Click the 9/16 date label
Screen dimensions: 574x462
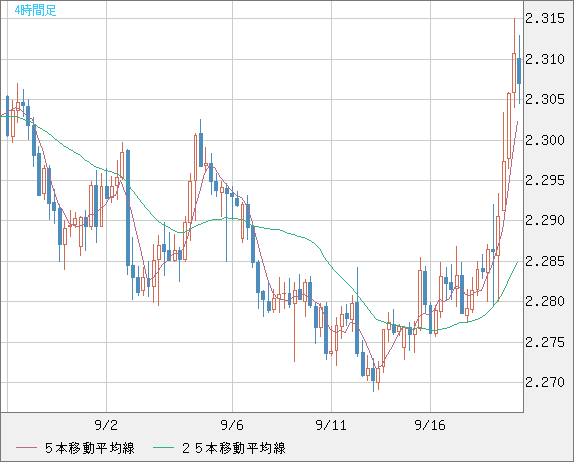click(430, 425)
